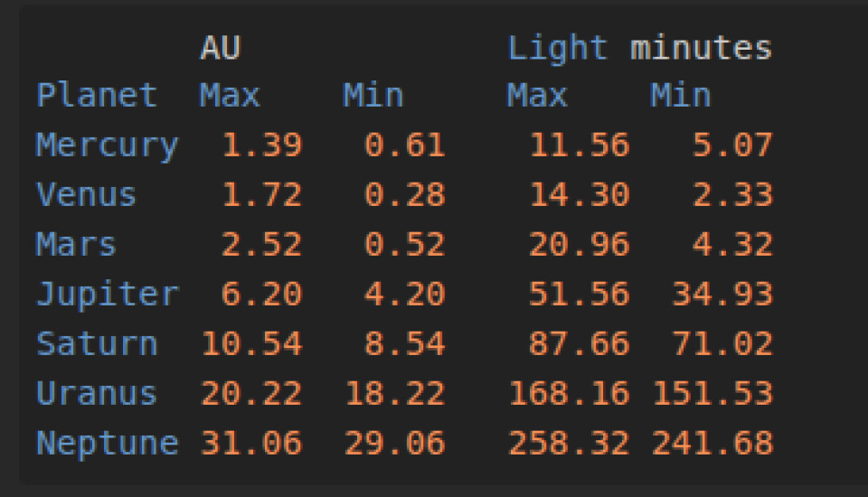
Task: Click the Mars row label
Action: pyautogui.click(x=76, y=245)
